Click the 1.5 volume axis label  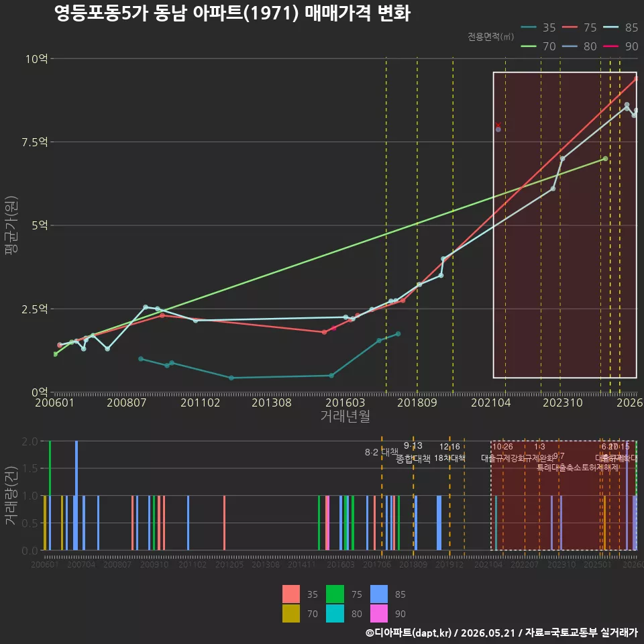pyautogui.click(x=30, y=469)
